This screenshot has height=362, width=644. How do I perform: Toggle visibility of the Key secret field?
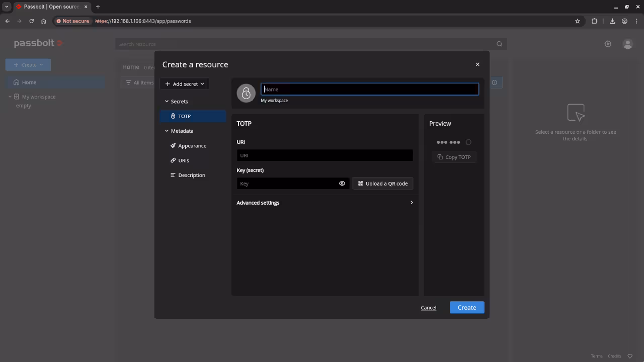point(342,184)
